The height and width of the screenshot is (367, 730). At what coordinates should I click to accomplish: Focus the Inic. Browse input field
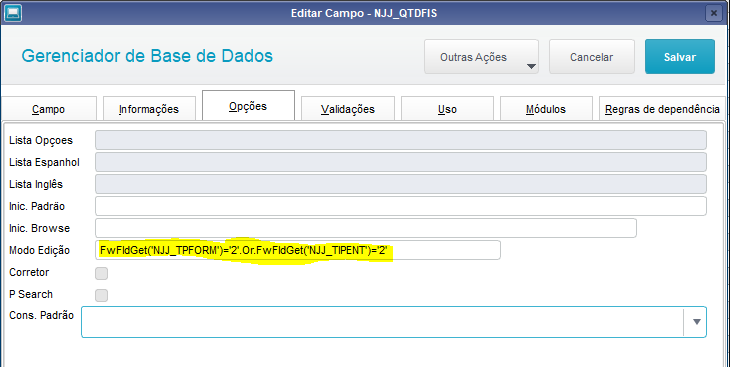tap(366, 228)
